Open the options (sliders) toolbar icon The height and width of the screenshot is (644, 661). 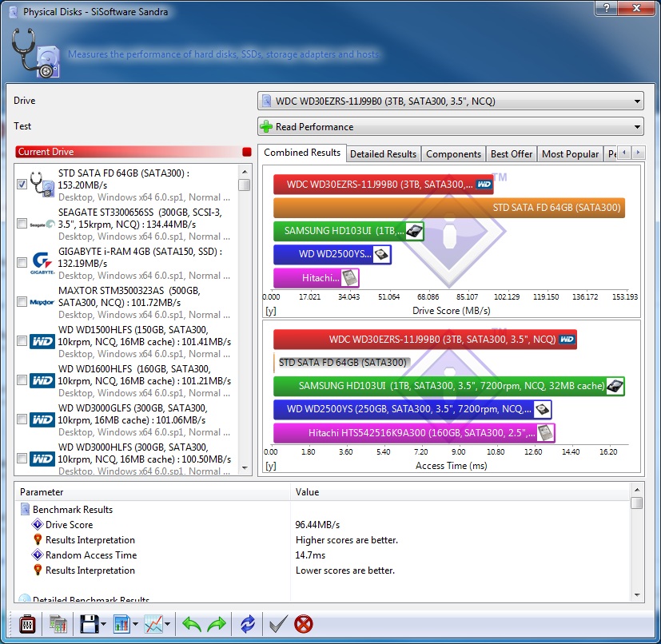(27, 624)
